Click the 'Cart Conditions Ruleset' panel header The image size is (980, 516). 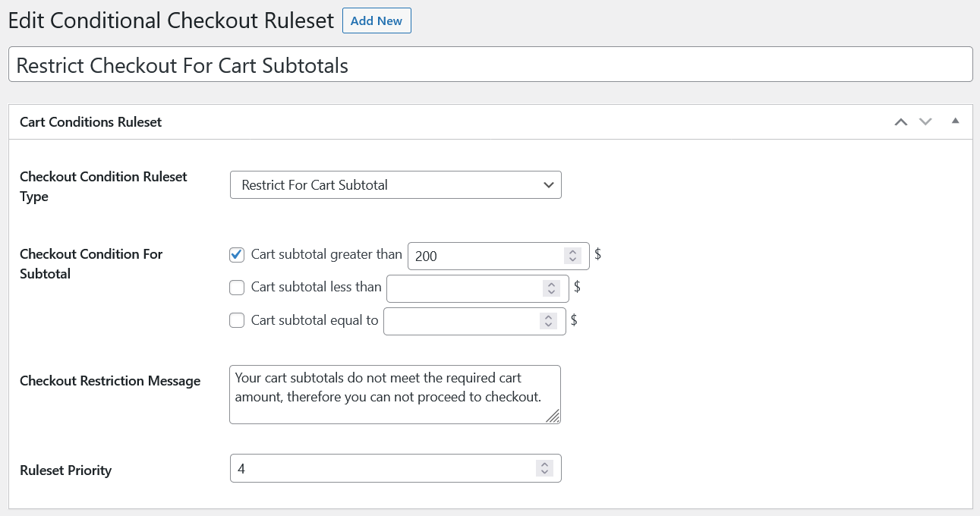(x=90, y=121)
